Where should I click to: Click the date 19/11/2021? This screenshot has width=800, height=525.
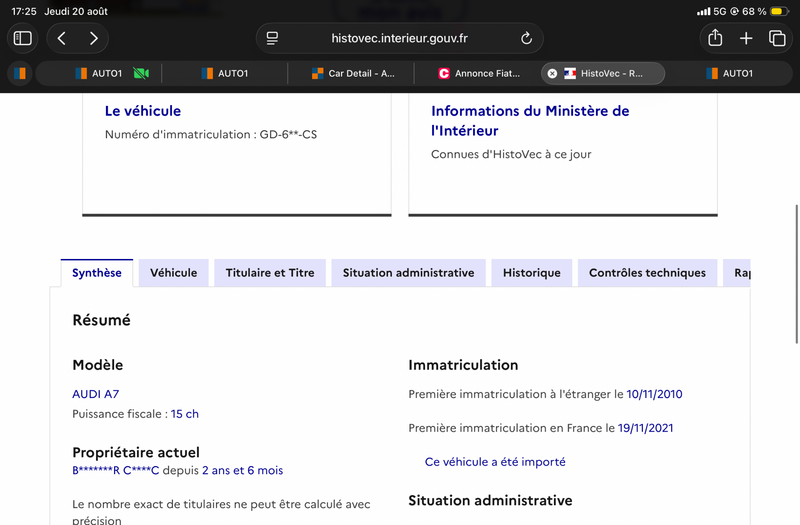[645, 428]
